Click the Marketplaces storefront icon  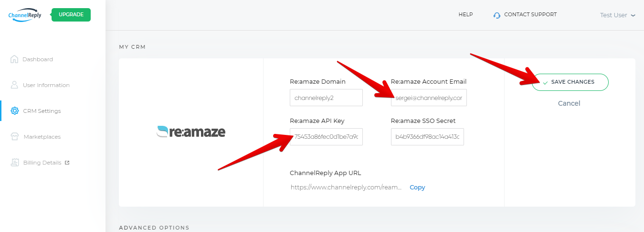[15, 137]
